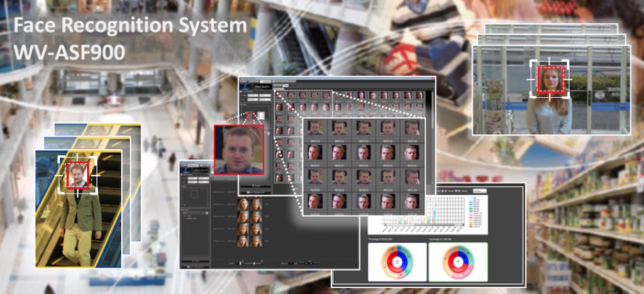Select the red-outlined face icon in search panel
The height and width of the screenshot is (294, 644).
[x=250, y=116]
